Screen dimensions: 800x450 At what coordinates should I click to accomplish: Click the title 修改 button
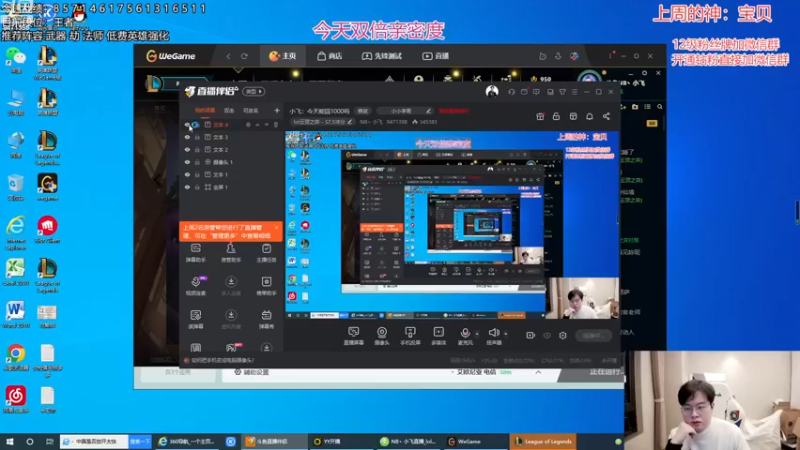(x=362, y=111)
